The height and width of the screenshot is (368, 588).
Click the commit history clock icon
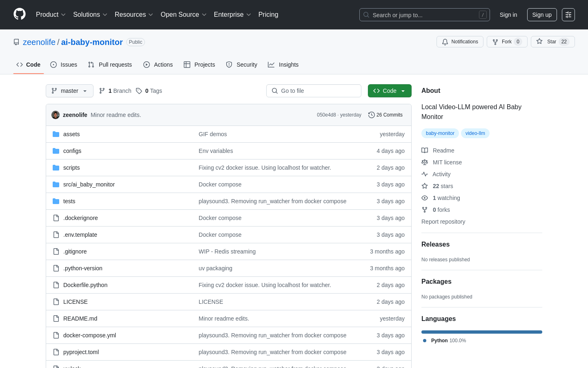coord(371,115)
